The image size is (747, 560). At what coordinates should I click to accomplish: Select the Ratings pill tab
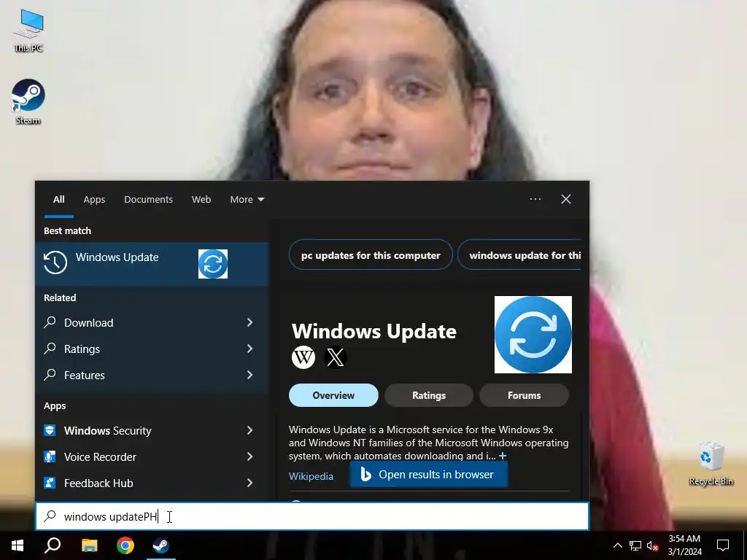(429, 395)
